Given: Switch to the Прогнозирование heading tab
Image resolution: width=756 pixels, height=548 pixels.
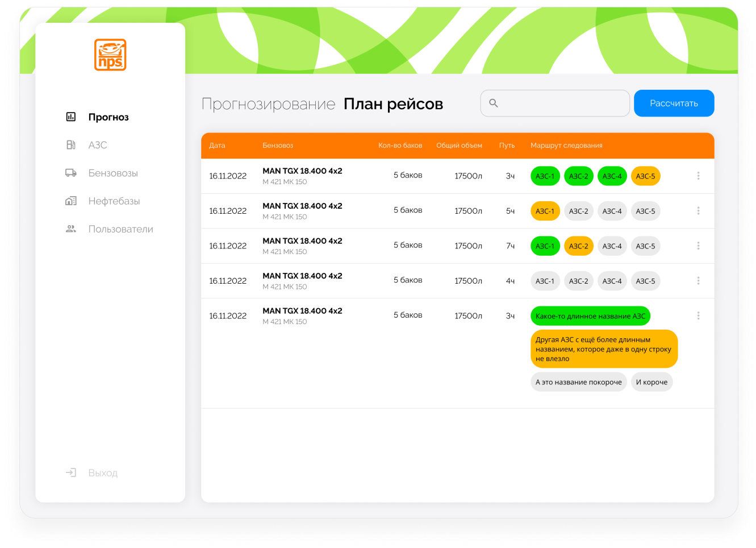Looking at the screenshot, I should [x=269, y=104].
